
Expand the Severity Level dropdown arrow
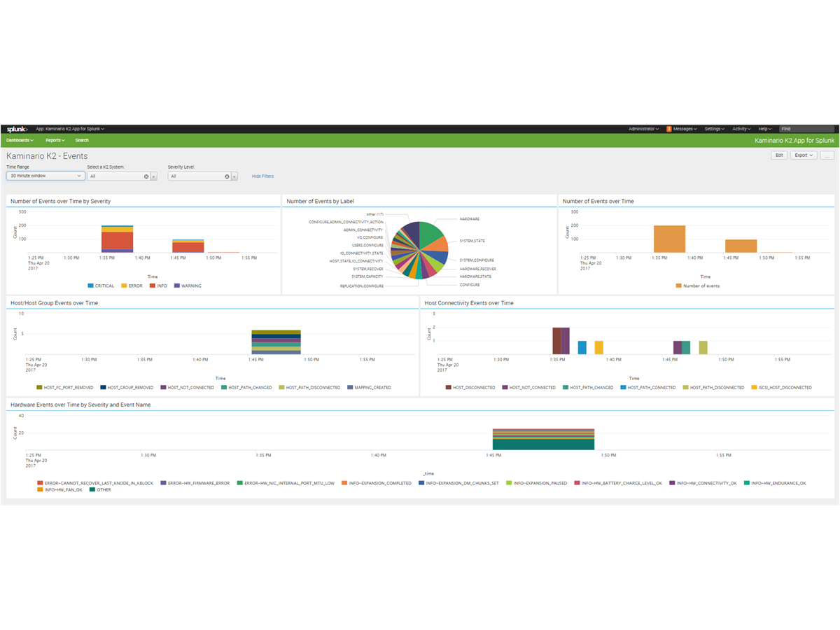pos(234,176)
